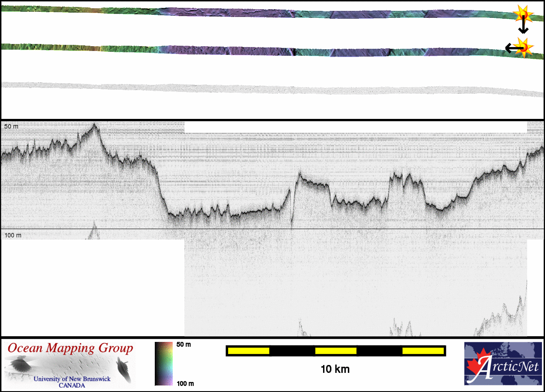Click the 100 m depth label on profile

click(13, 235)
